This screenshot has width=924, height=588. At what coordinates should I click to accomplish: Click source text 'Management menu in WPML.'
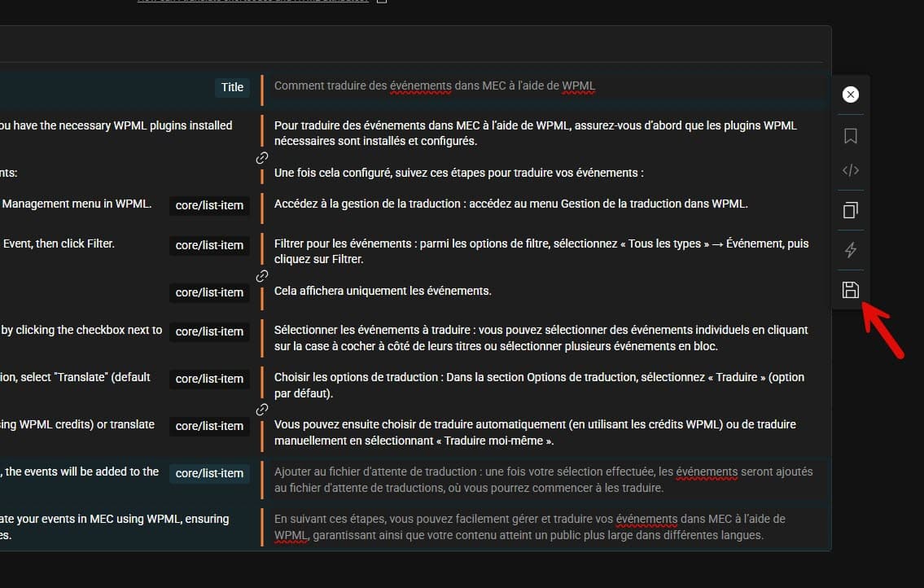pyautogui.click(x=77, y=204)
